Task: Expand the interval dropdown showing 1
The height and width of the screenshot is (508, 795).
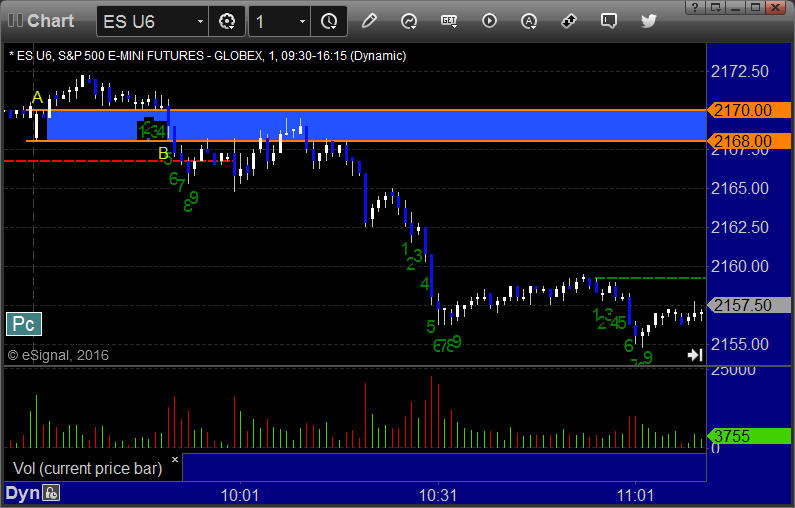Action: [302, 21]
